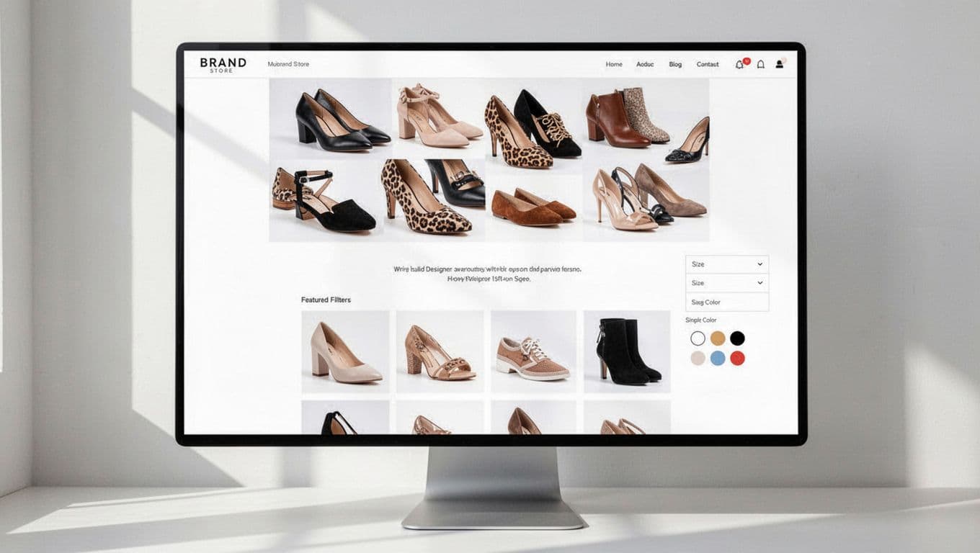Viewport: 980px width, 553px height.
Task: Open the user account icon
Action: [x=778, y=64]
